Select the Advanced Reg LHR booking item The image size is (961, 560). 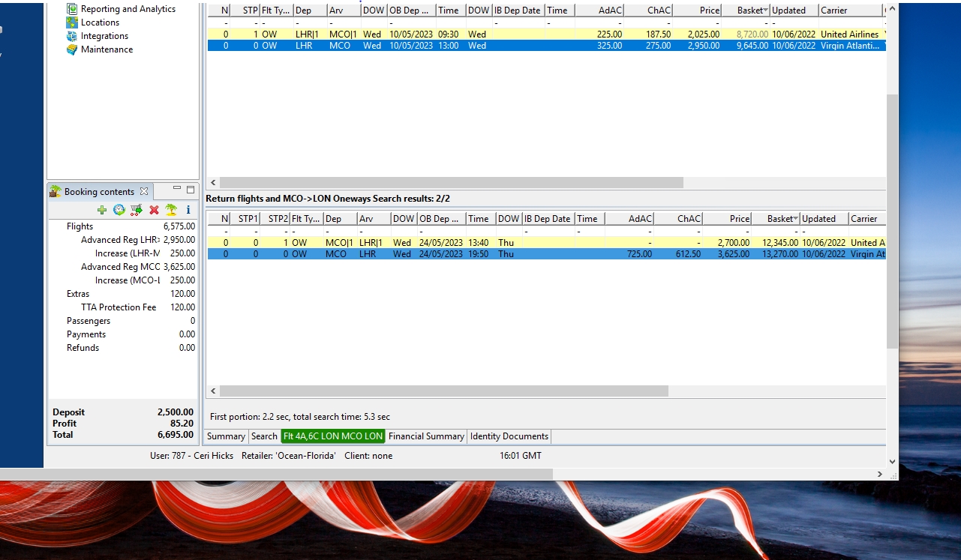(x=123, y=240)
